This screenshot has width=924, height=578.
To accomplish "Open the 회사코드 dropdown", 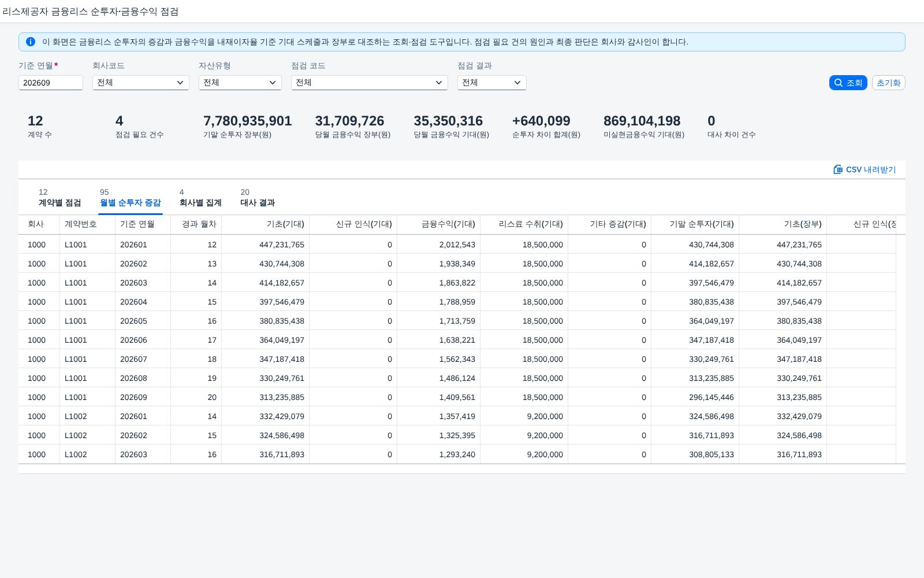I will pos(141,83).
